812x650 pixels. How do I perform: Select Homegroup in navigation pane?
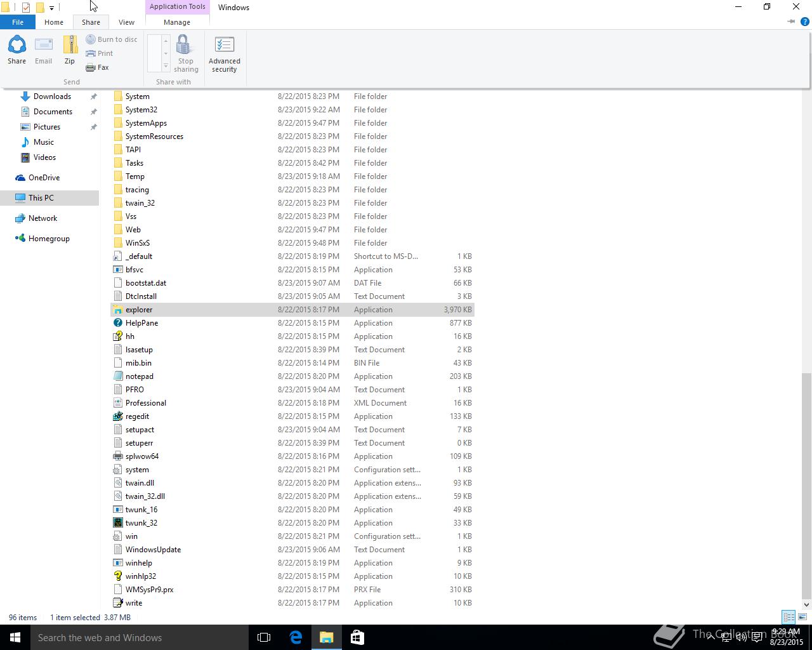(49, 239)
